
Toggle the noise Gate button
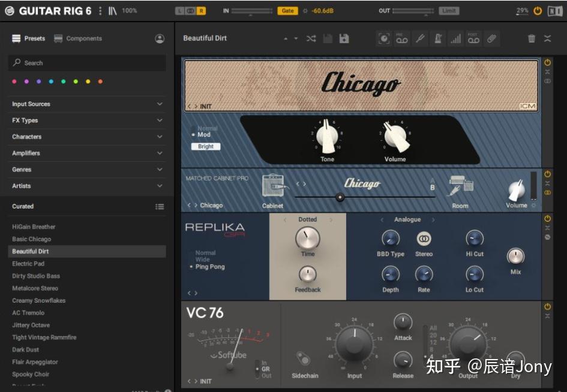287,11
